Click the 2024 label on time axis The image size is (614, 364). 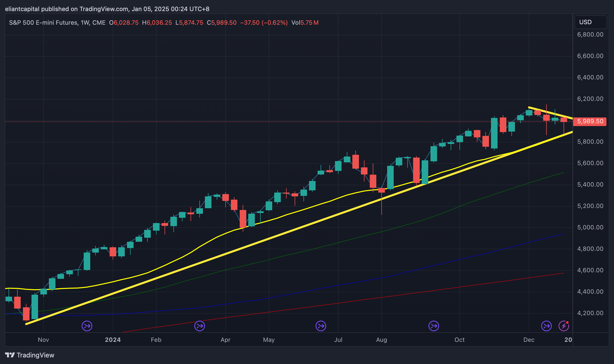tap(113, 340)
